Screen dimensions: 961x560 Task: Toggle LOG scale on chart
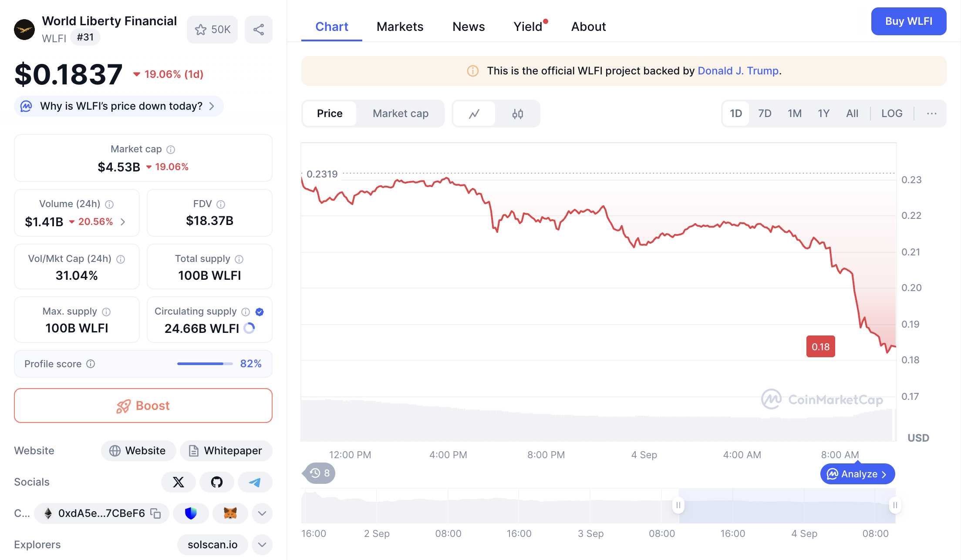[x=892, y=114]
